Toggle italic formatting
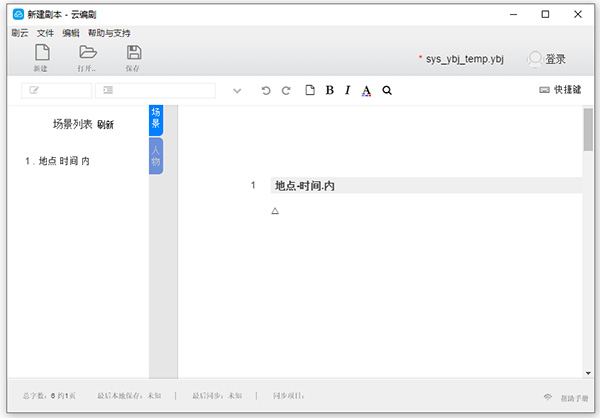This screenshot has width=600, height=418. (x=347, y=90)
